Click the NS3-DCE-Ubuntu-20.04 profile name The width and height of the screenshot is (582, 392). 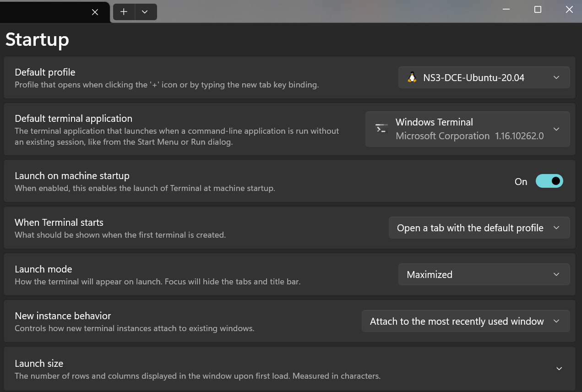tap(473, 78)
